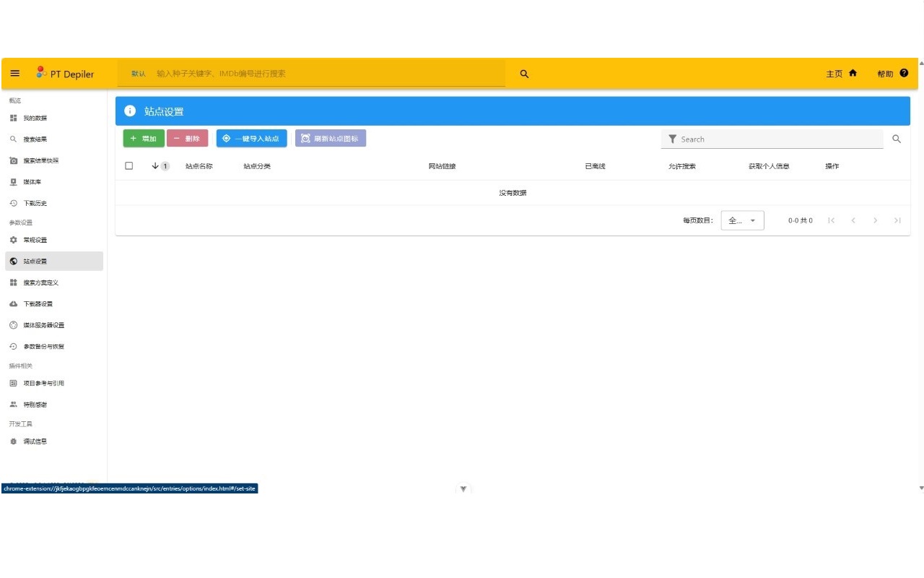This screenshot has height=578, width=924.
Task: Click the PT Depiler logo
Action: pos(65,73)
